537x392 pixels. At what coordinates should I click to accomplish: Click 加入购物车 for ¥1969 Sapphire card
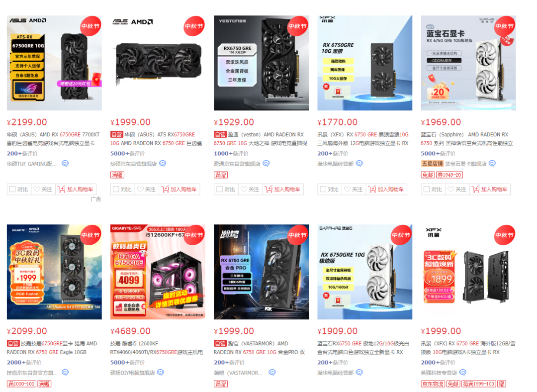(x=490, y=189)
